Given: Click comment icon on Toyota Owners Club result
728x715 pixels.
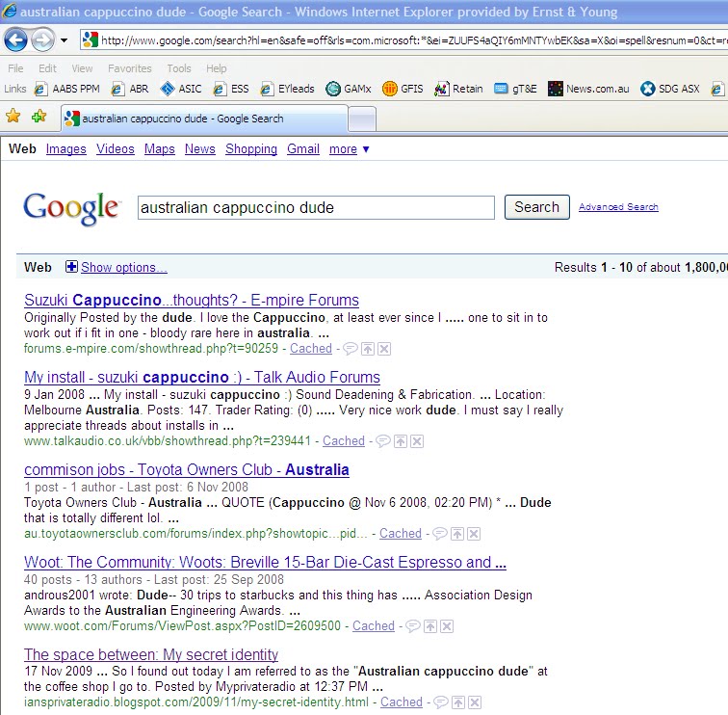Looking at the screenshot, I should pos(440,533).
